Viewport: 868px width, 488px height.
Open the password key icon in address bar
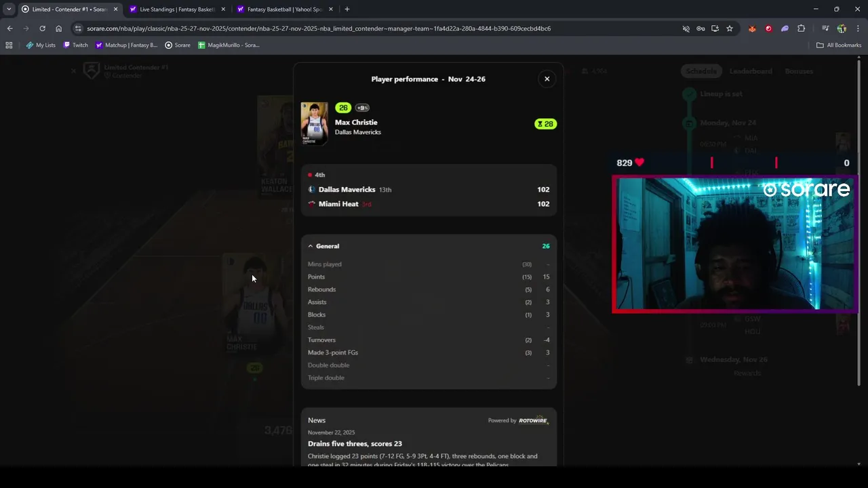pos(701,28)
